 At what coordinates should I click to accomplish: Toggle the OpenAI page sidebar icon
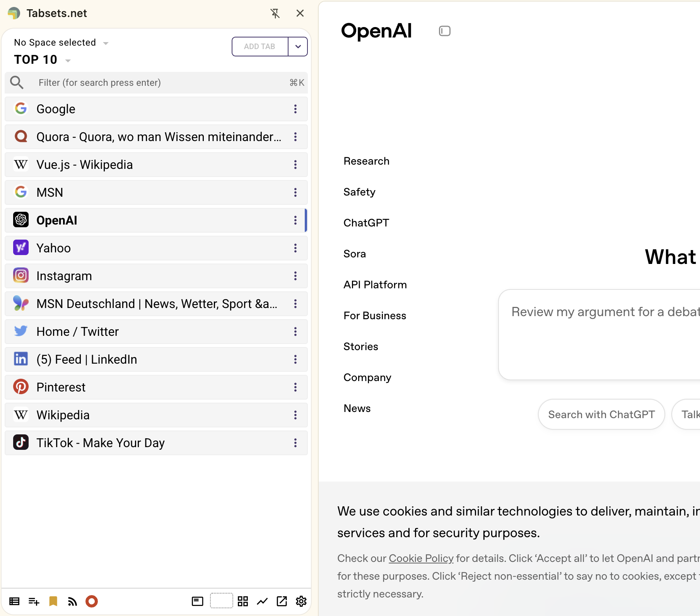pos(445,31)
